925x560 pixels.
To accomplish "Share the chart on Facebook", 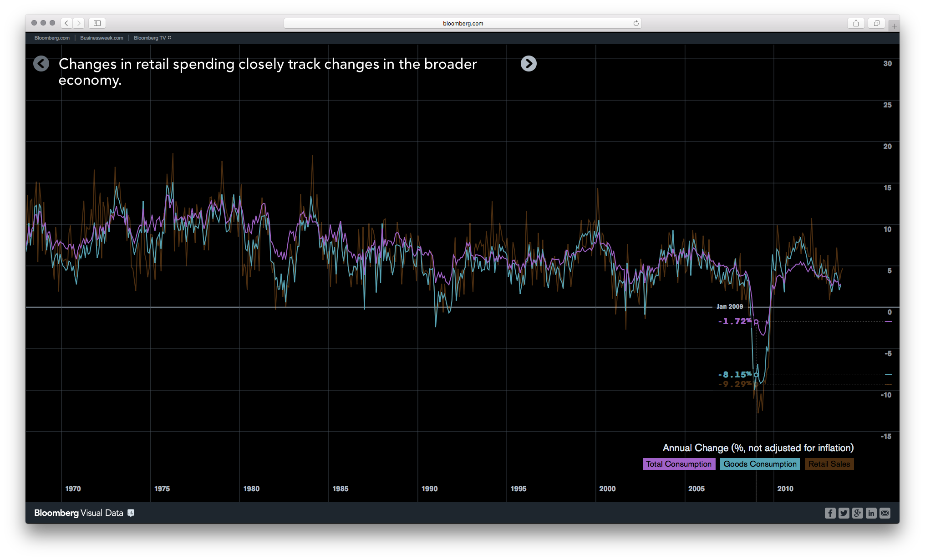I will (x=830, y=513).
